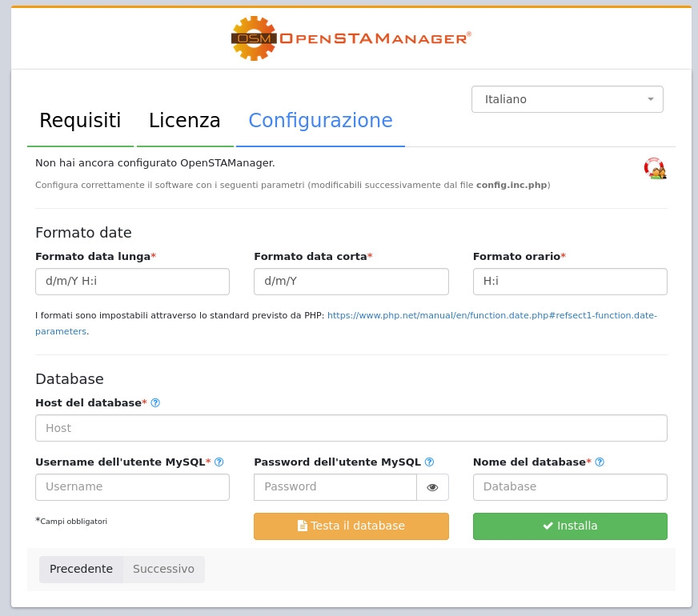Viewport: 698px width, 616px height.
Task: Focus the Host database input field
Action: (x=351, y=428)
